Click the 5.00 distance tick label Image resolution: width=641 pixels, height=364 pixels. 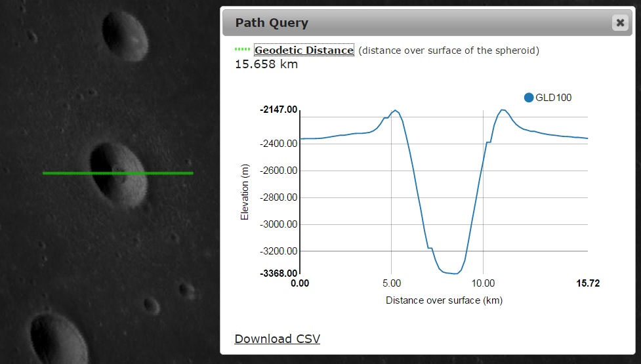pyautogui.click(x=391, y=283)
